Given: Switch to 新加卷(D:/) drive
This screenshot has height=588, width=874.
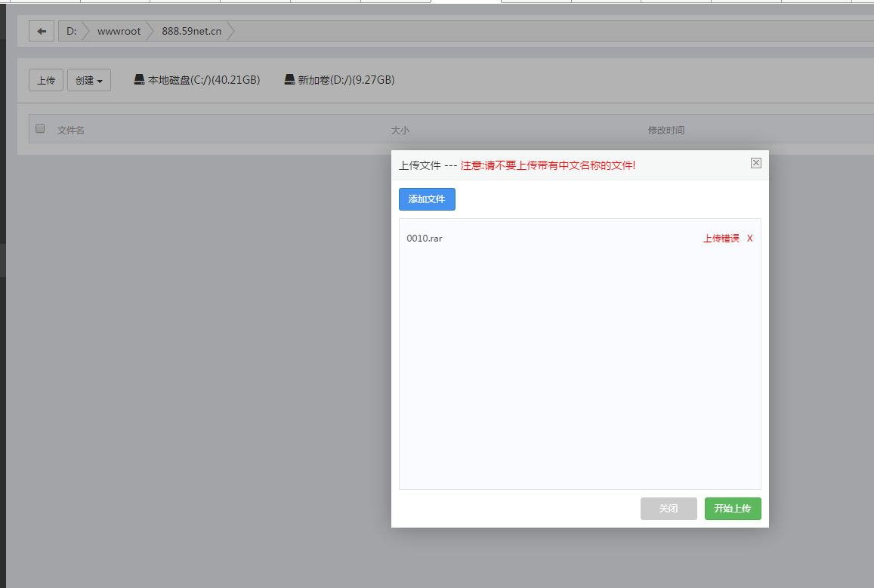Looking at the screenshot, I should click(346, 80).
